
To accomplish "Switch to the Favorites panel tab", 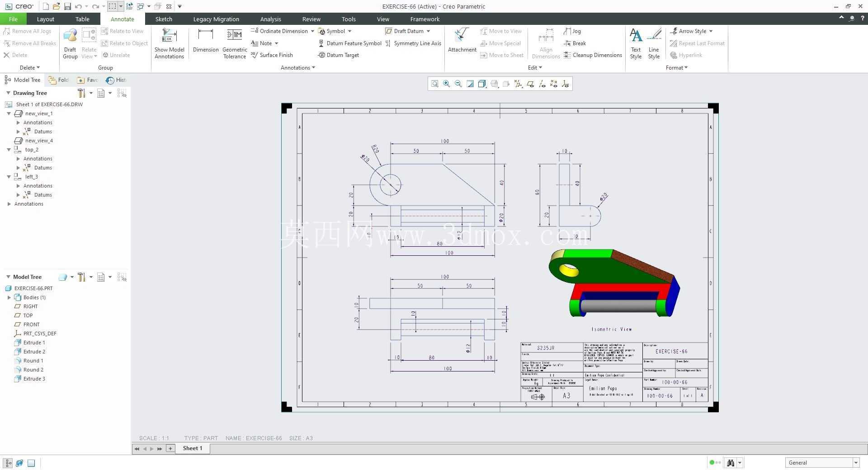I will click(87, 80).
